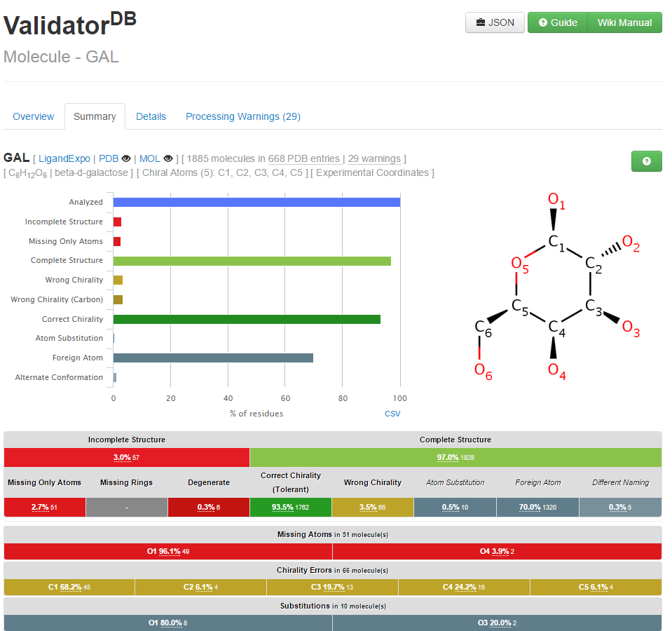Screen dimensions: 672x631
Task: Open the Processing Warnings (29) tab
Action: (x=243, y=116)
